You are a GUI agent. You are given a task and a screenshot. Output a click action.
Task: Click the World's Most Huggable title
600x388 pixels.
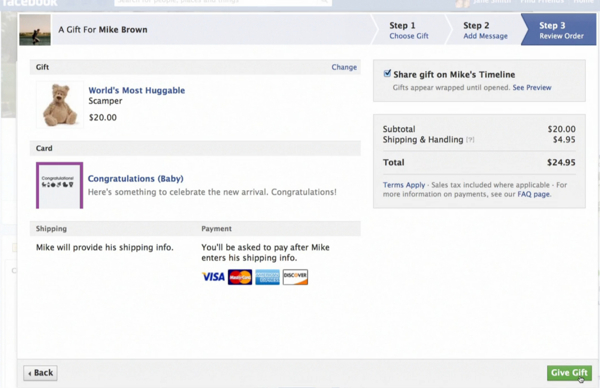[137, 90]
